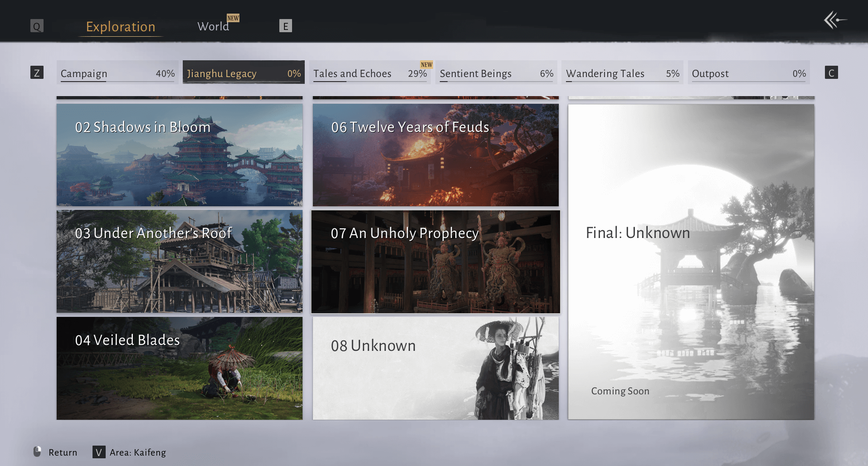Open the Tales and Echoes category
Viewport: 868px width, 466px height.
point(370,73)
